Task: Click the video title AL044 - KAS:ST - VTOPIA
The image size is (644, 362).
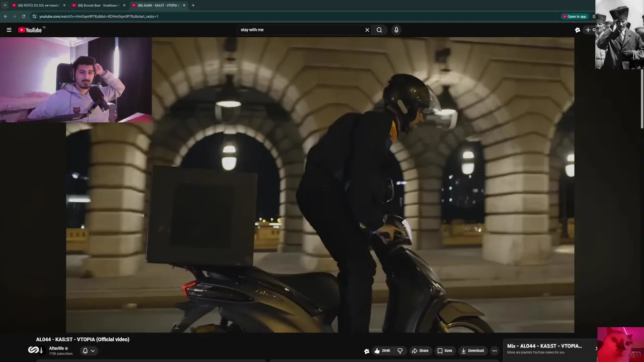Action: tap(83, 339)
